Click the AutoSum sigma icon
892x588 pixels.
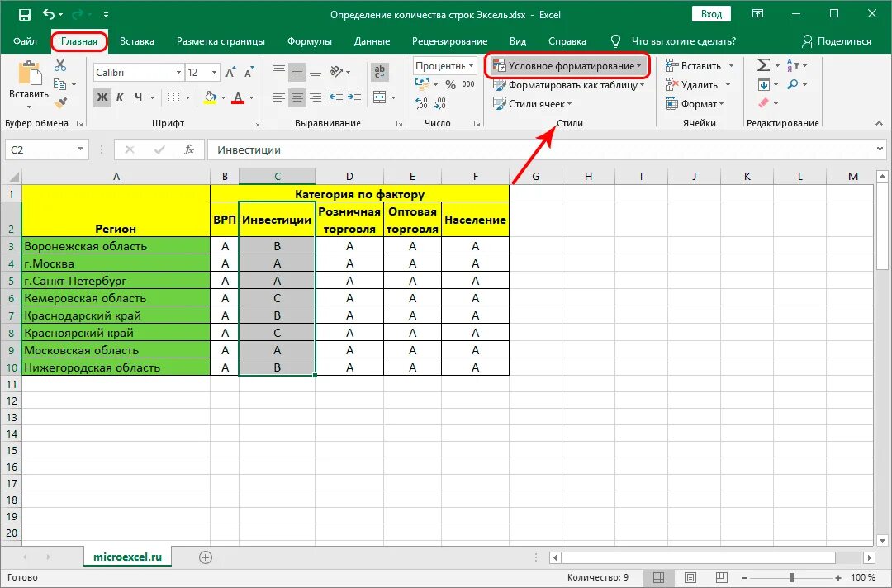pos(763,65)
